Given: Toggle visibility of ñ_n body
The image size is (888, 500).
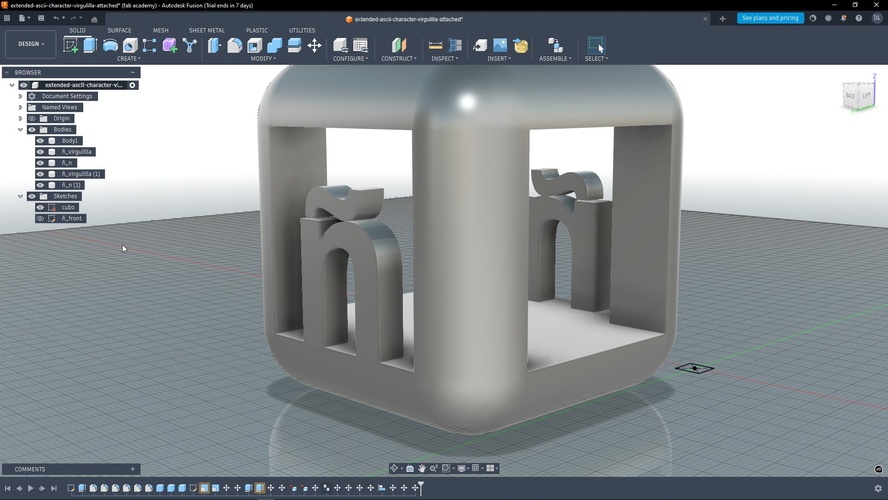Looking at the screenshot, I should tap(40, 163).
